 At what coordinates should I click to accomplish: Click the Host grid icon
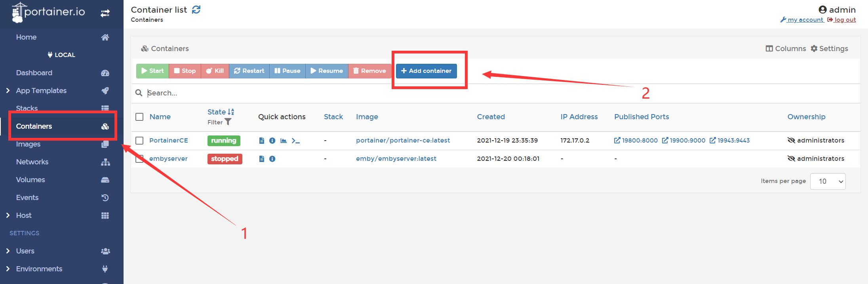point(105,215)
